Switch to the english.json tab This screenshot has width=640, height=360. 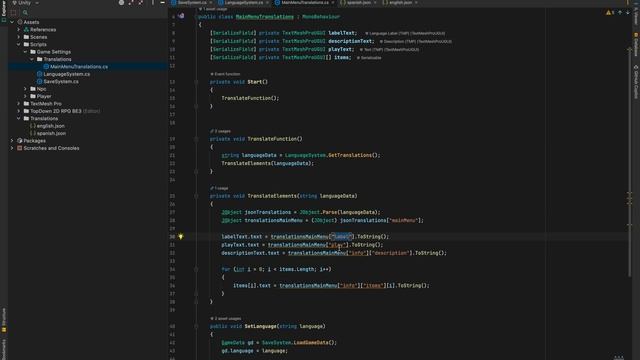[x=400, y=2]
